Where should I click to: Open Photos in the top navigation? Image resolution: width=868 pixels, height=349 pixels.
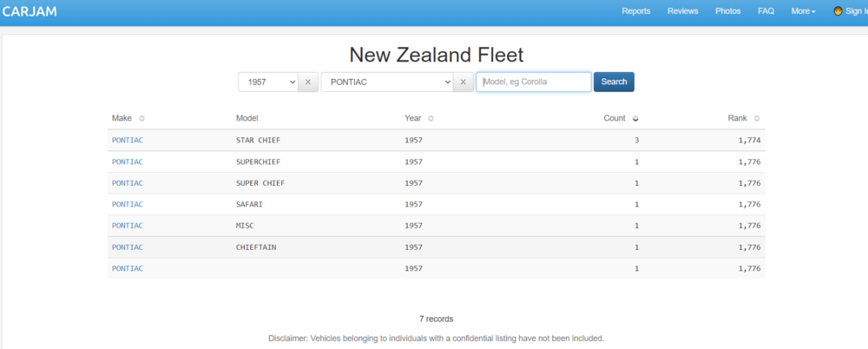pos(728,11)
